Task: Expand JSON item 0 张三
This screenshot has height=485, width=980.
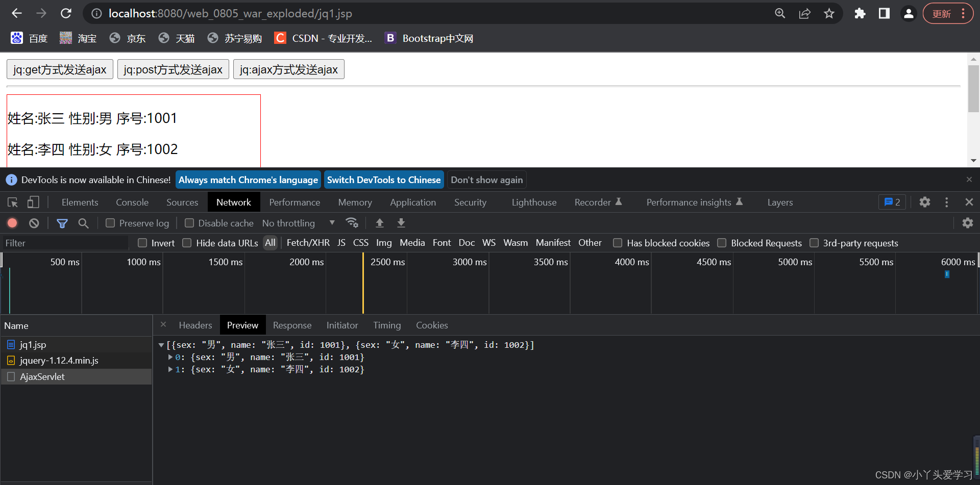Action: click(x=170, y=357)
